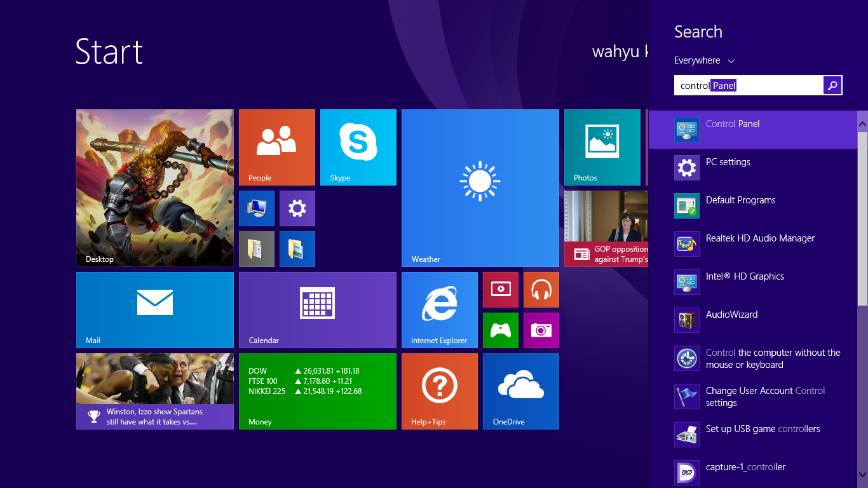Open the Photos tile

(x=602, y=147)
